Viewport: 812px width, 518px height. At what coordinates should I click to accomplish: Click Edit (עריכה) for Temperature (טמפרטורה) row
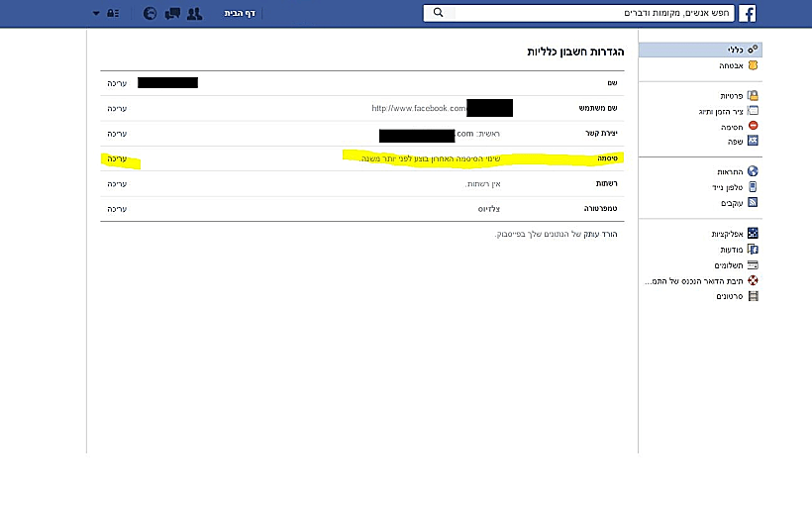click(117, 209)
